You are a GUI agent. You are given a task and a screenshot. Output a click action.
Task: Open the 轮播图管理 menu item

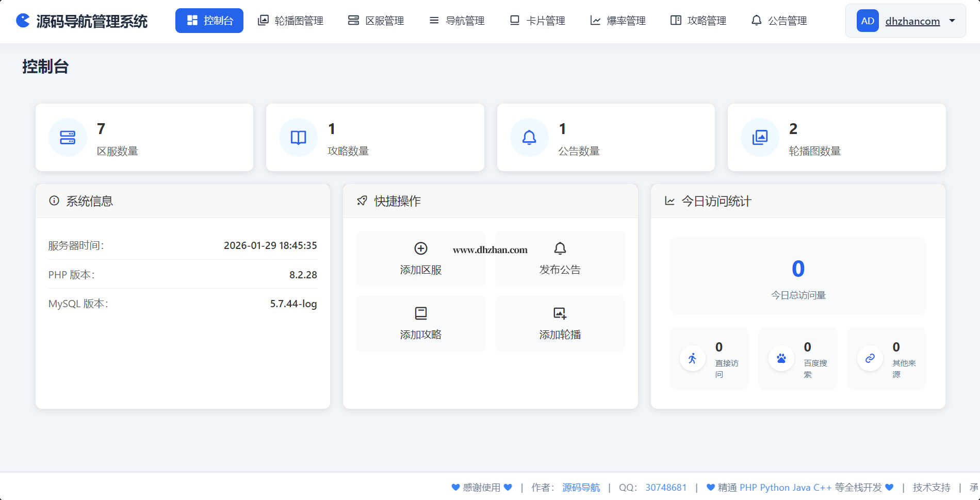coord(291,21)
